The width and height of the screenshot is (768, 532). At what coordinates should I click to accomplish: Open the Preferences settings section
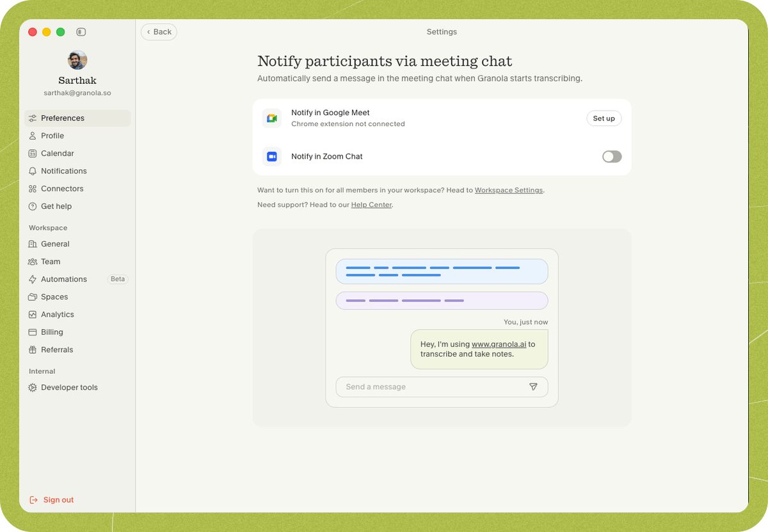tap(77, 118)
